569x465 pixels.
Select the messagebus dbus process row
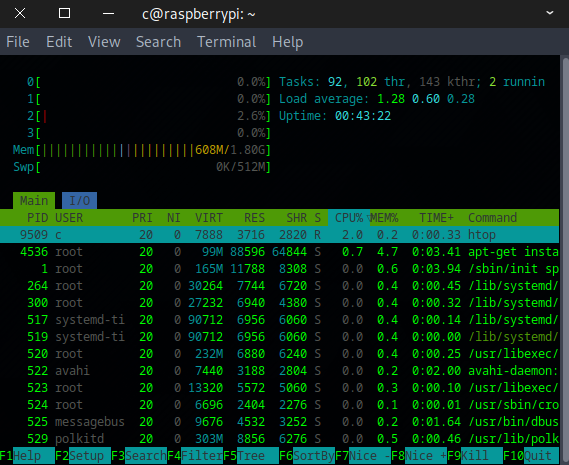[279, 422]
